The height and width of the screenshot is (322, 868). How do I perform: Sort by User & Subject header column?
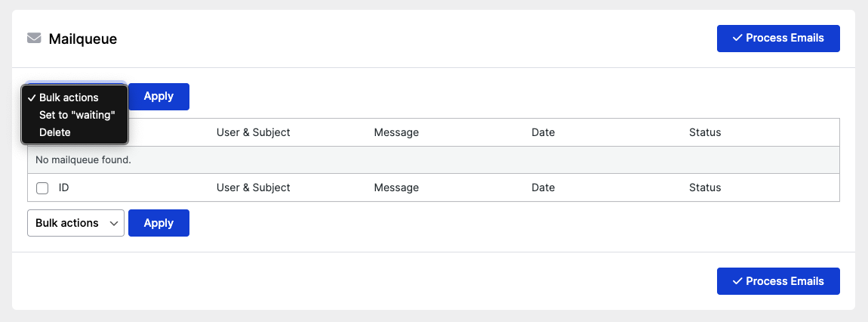click(x=253, y=132)
